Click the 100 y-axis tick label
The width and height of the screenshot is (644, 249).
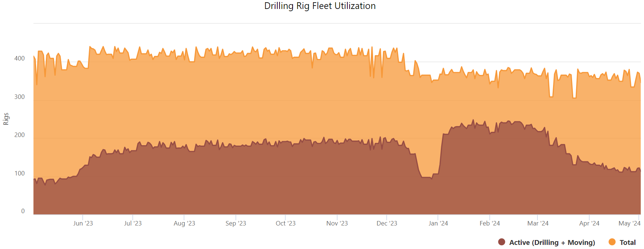click(19, 173)
